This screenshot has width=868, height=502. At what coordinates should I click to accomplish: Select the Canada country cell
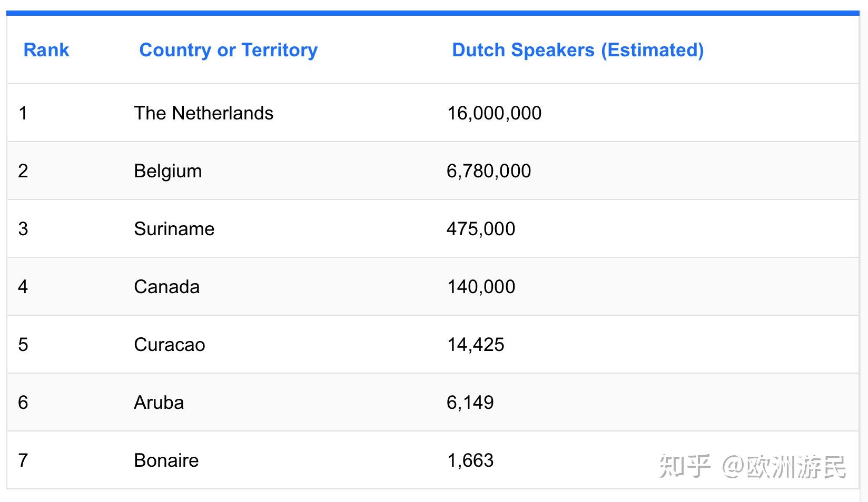pyautogui.click(x=166, y=287)
